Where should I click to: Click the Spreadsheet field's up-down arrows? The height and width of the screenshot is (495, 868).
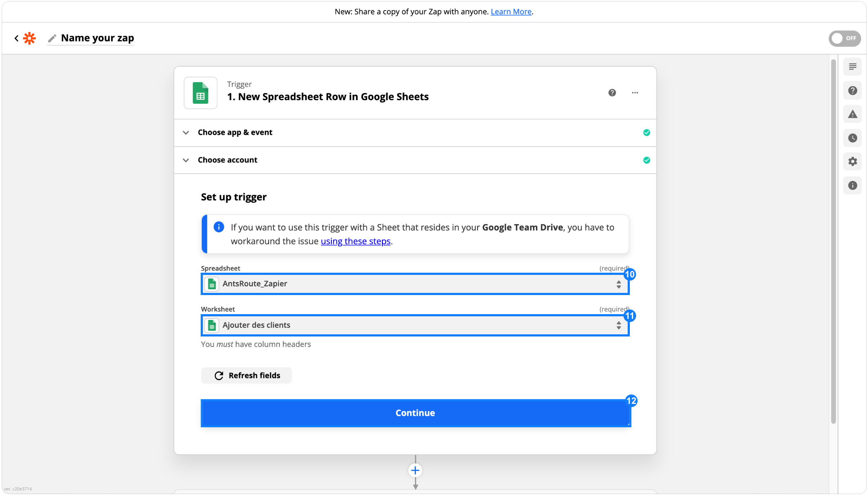618,284
